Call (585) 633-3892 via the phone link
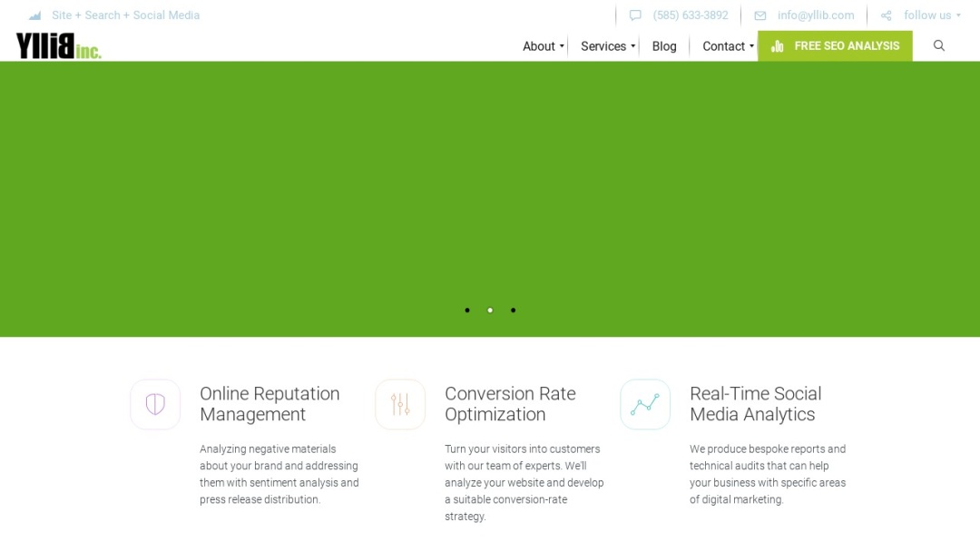The image size is (980, 552). click(x=690, y=15)
